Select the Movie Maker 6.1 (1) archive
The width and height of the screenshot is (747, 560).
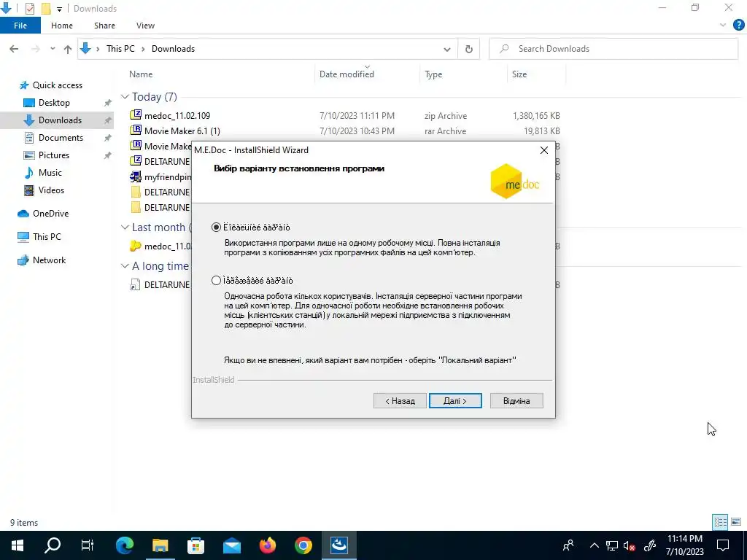point(182,131)
